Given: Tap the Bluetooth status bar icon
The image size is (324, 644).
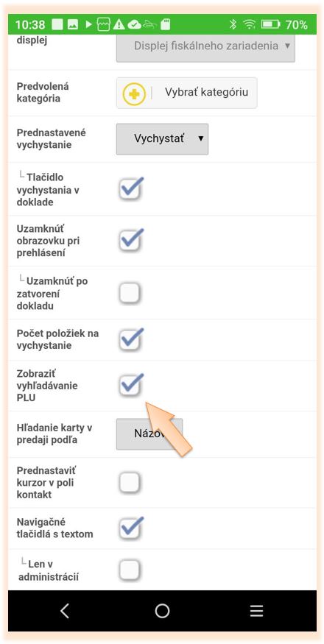Looking at the screenshot, I should (x=233, y=24).
